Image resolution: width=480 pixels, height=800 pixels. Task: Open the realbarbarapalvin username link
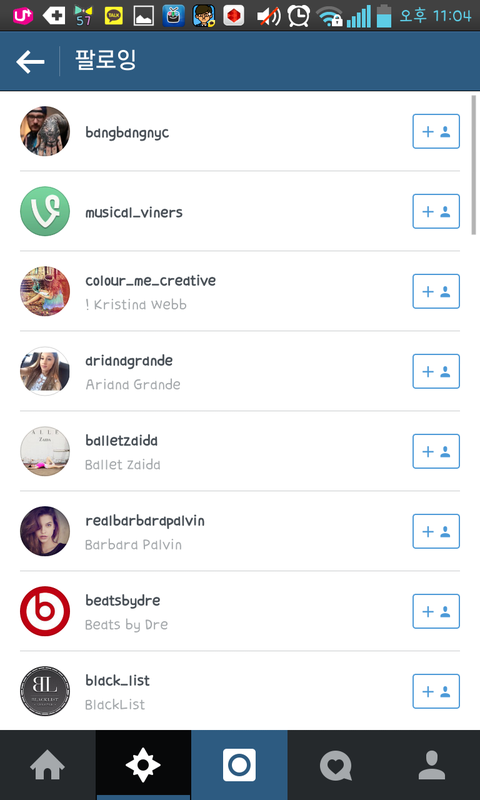145,521
